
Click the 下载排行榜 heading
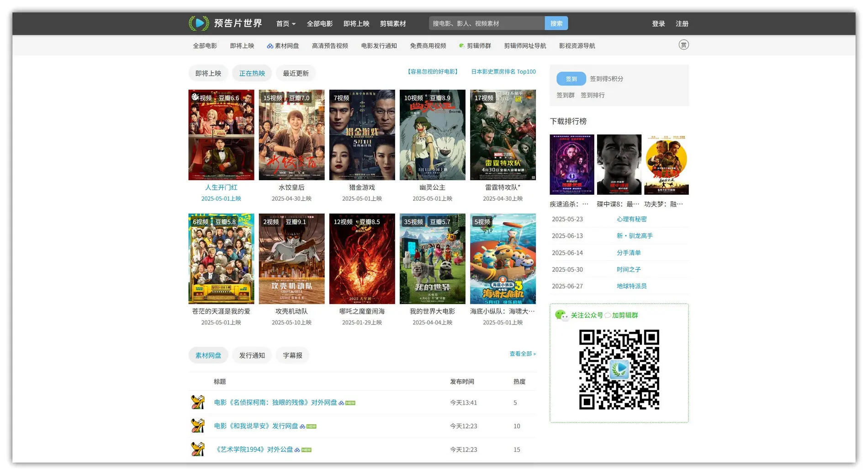(x=568, y=121)
